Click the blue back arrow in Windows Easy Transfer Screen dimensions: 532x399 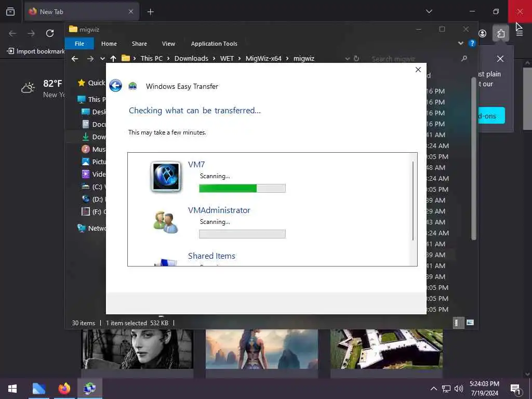[116, 86]
